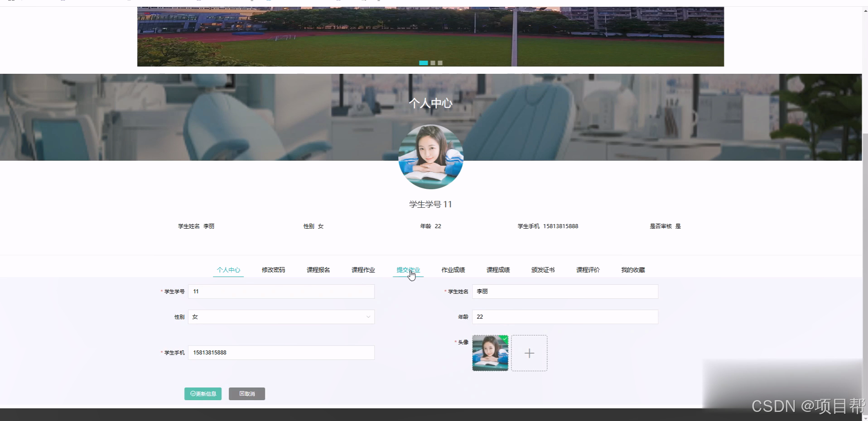Select the third carousel indicator dot

(440, 63)
